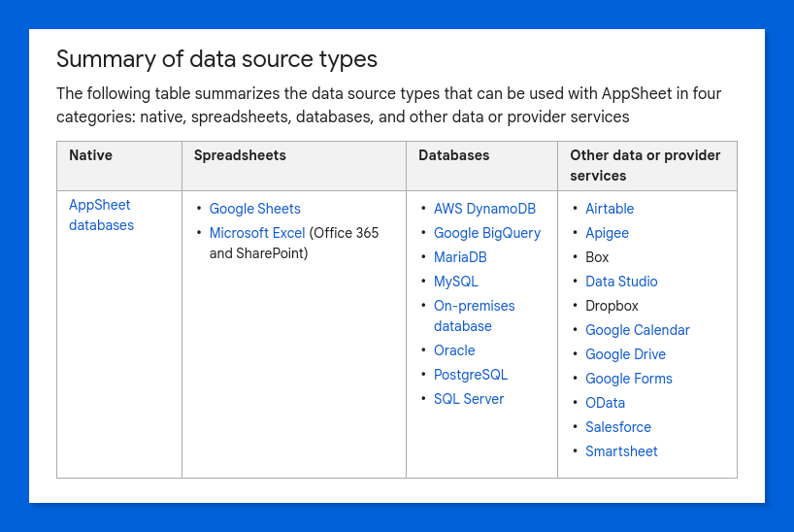Open the Google Calendar link
794x532 pixels.
click(x=638, y=330)
